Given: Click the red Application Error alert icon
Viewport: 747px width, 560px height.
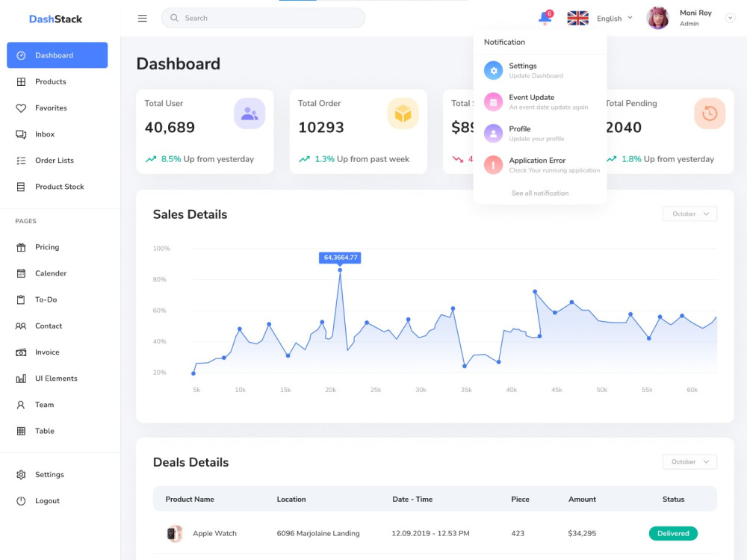Looking at the screenshot, I should coord(494,165).
